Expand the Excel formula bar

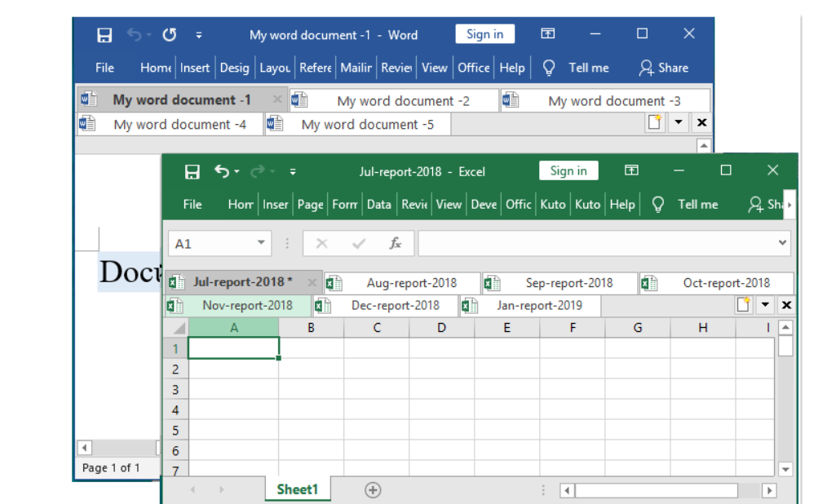pos(782,242)
